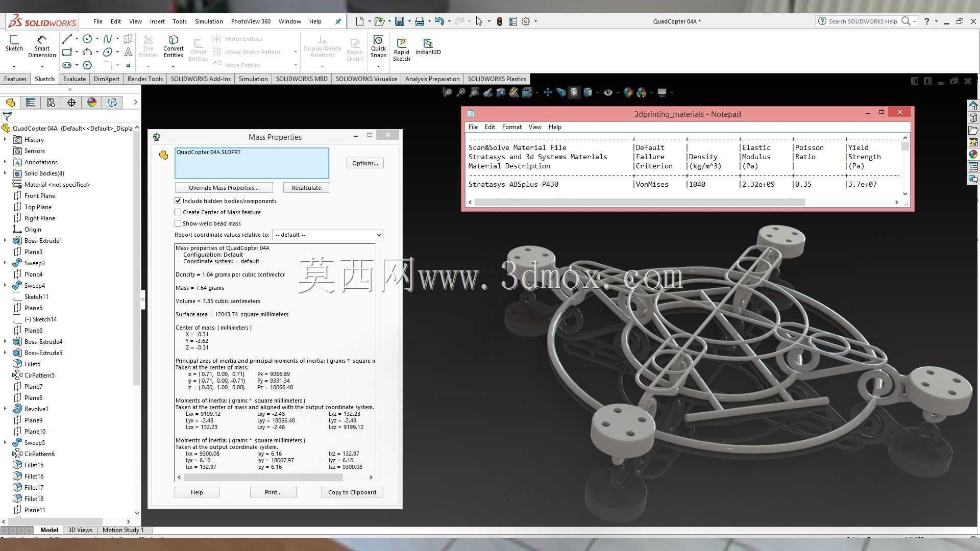Enable Create Center of Mass feature
This screenshot has height=551, width=980.
[x=178, y=212]
